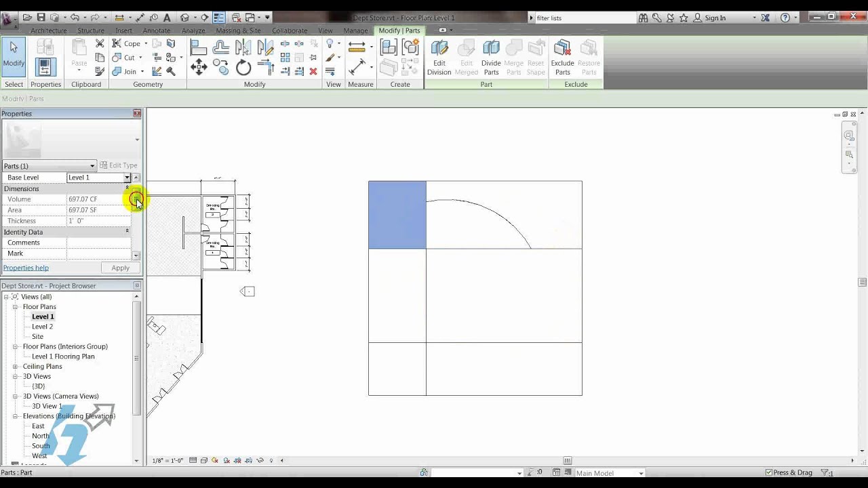Click the Type Properties icon

[45, 47]
